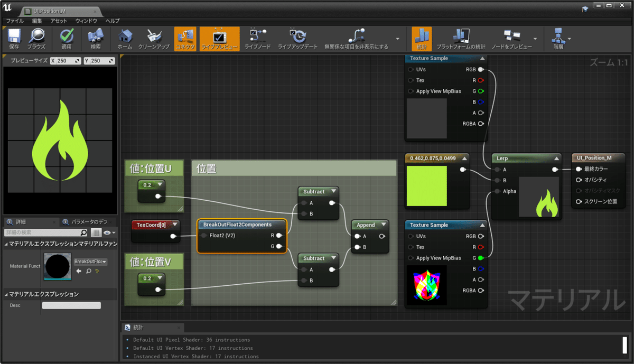Viewport: 634px width, 364px height.
Task: Collapse the top Texture Sample node
Action: 481,59
